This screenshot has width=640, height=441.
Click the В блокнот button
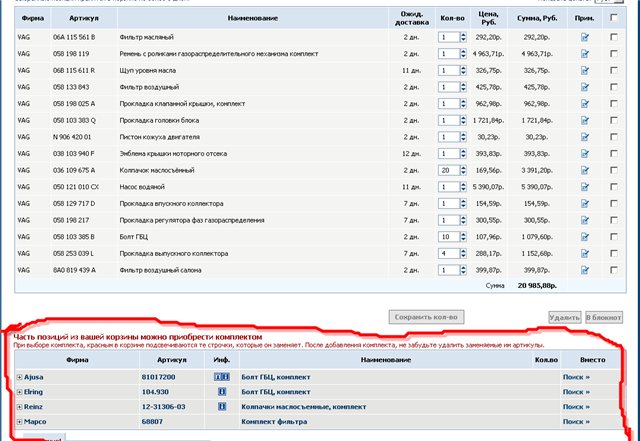click(604, 317)
